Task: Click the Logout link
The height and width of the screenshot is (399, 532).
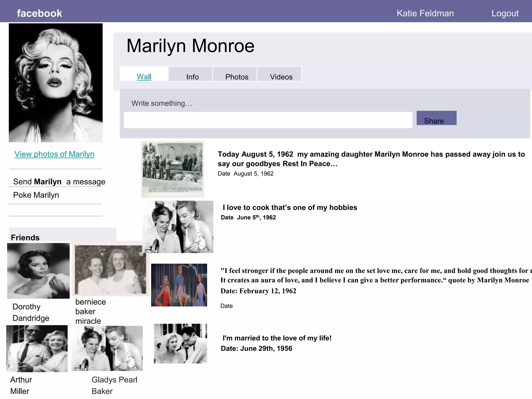Action: [x=505, y=13]
